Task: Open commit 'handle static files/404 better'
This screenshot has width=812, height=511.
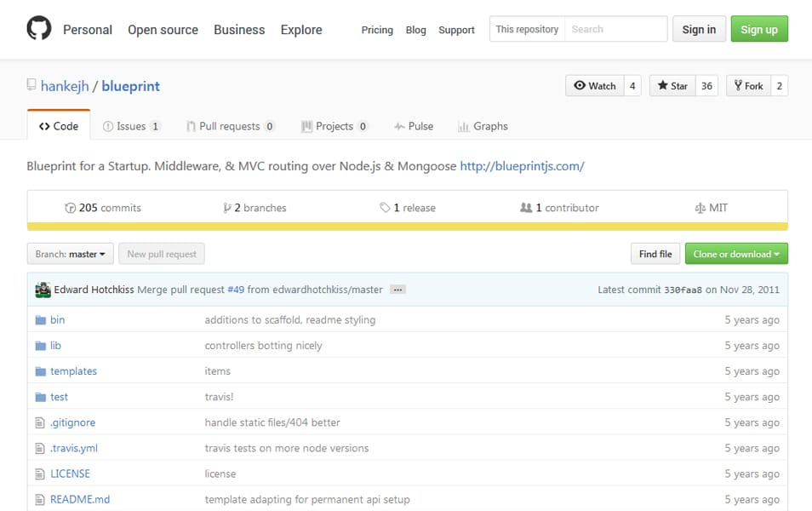Action: click(x=272, y=422)
